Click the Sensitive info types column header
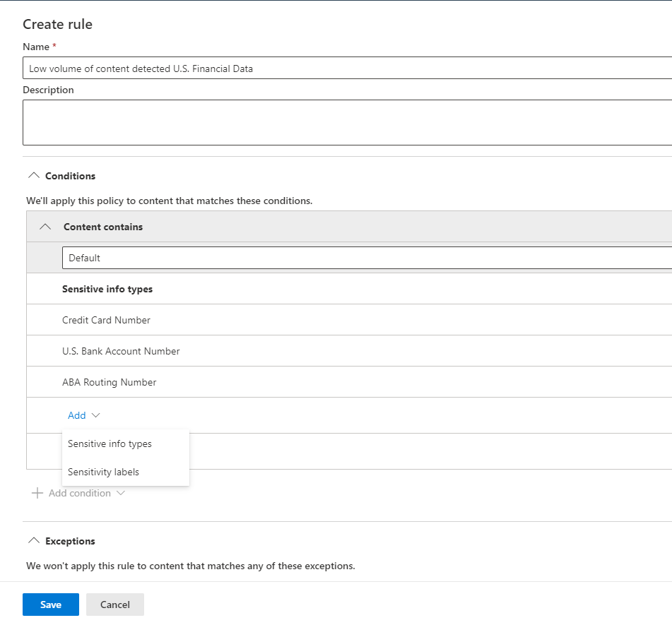The height and width of the screenshot is (625, 672). pos(107,288)
